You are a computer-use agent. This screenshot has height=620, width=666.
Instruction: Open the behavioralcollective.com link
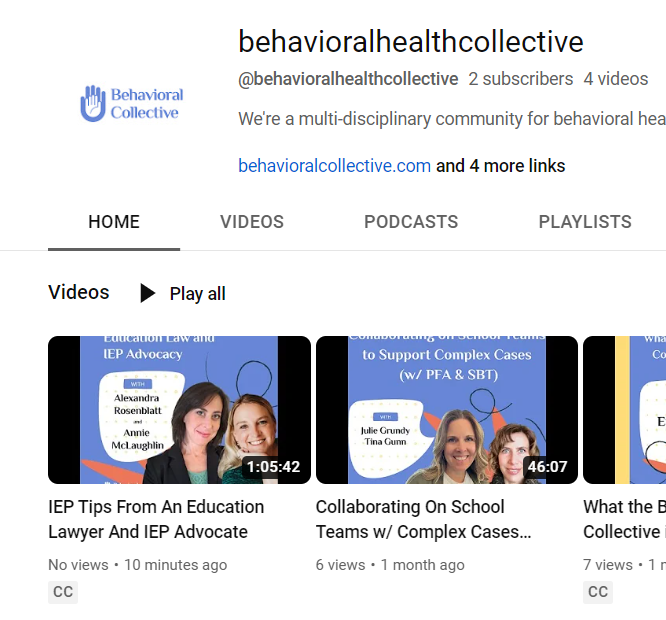(334, 166)
